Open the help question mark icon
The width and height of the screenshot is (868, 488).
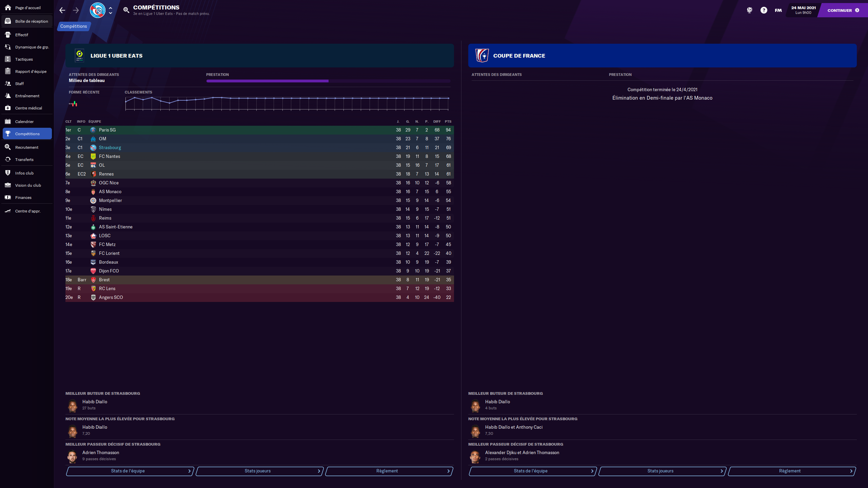[x=764, y=10]
